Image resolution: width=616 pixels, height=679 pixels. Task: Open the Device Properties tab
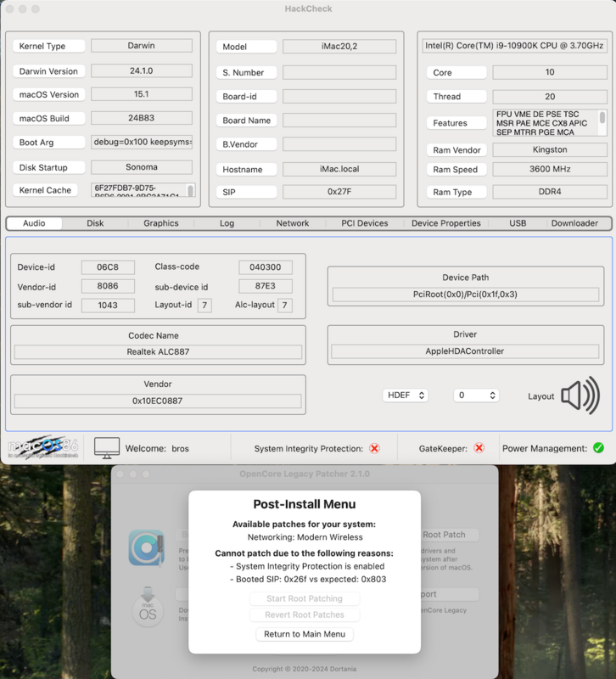445,223
